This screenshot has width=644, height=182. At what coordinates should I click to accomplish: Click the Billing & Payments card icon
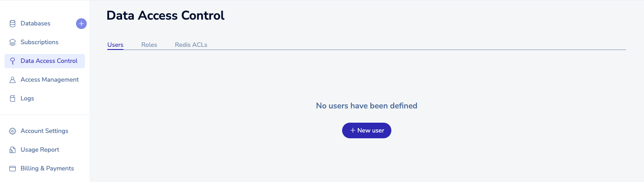13,169
